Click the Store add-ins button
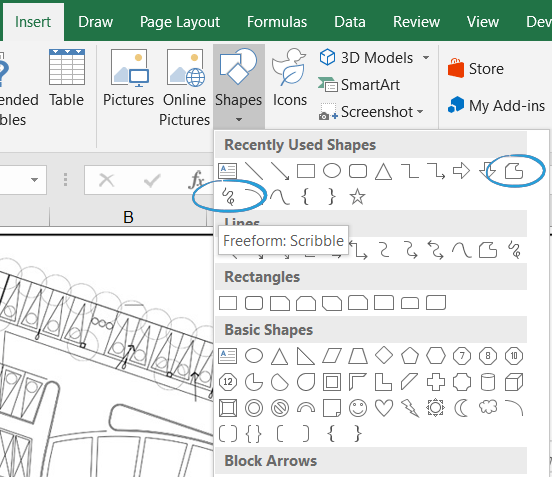The image size is (552, 477). tap(476, 68)
